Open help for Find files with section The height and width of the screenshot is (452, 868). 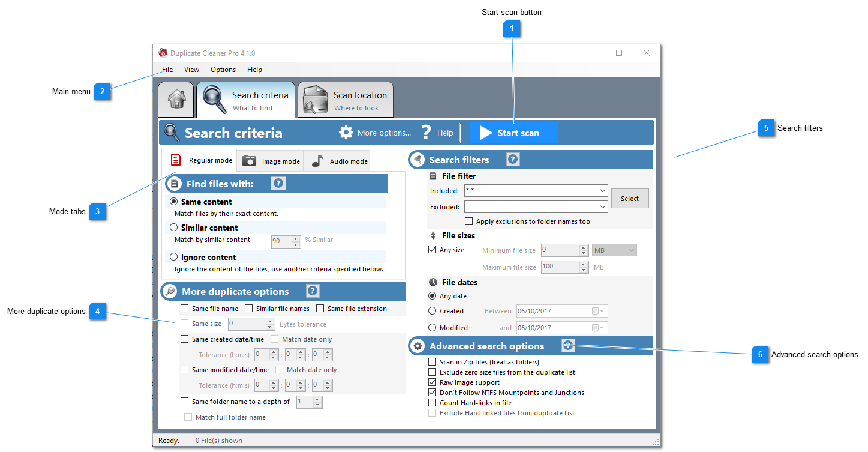click(x=278, y=184)
